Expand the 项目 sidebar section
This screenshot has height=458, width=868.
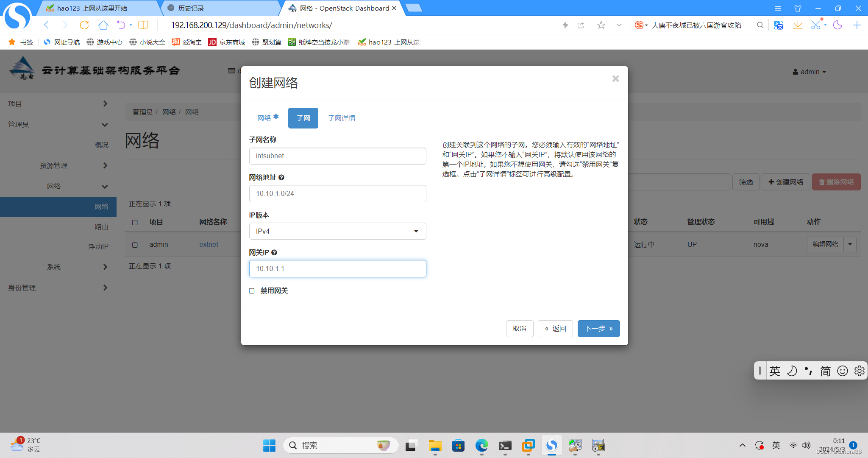(58, 103)
